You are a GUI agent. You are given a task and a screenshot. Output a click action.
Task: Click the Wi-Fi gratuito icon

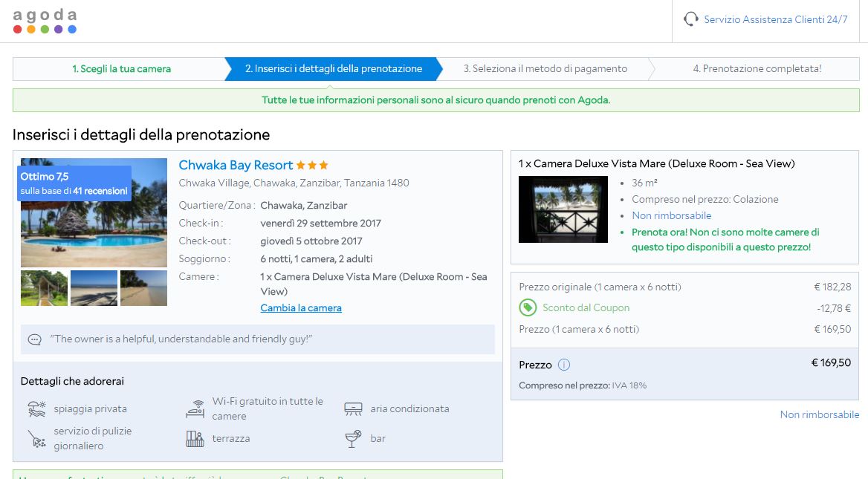195,408
